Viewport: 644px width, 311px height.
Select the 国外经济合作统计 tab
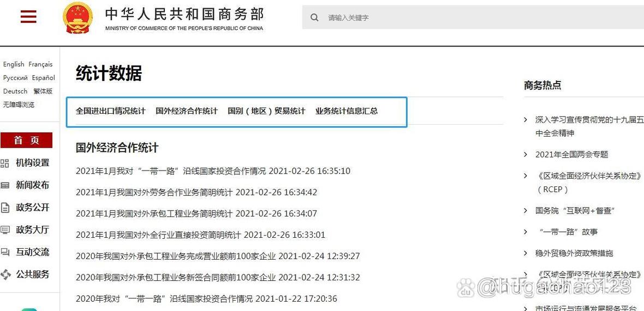coord(187,111)
